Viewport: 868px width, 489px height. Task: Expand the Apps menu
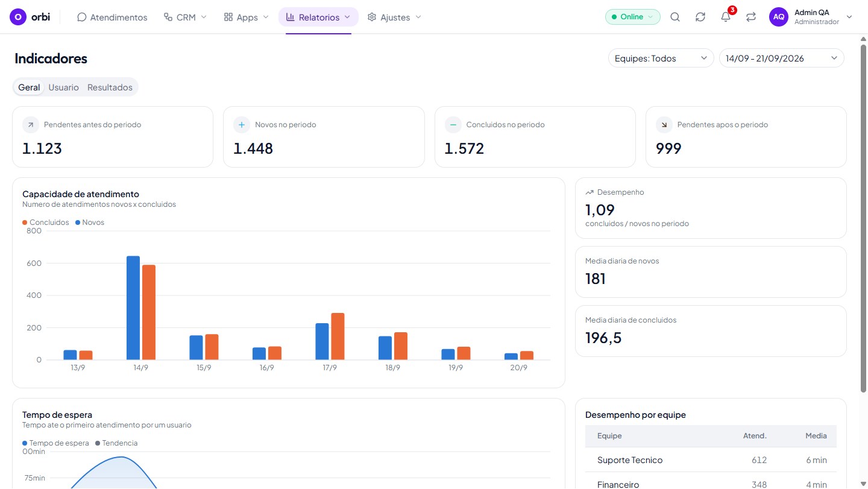pos(246,17)
